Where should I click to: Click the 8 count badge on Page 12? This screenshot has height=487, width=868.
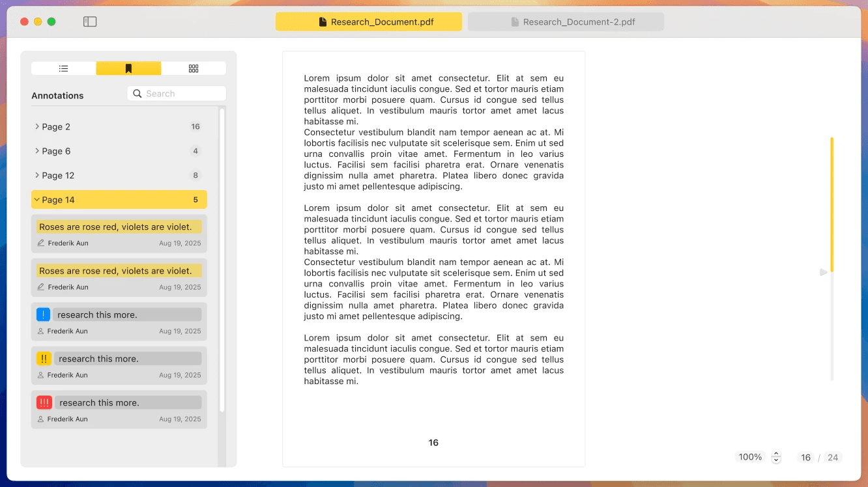(x=195, y=175)
